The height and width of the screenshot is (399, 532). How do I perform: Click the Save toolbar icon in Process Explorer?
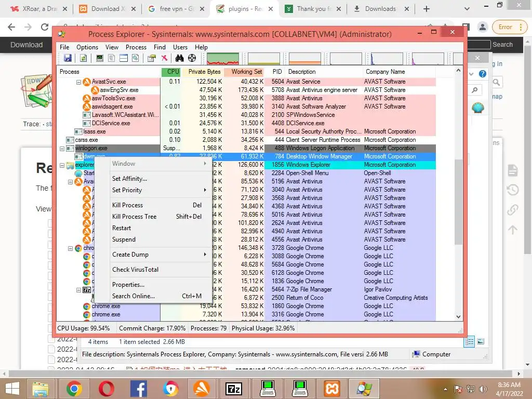(x=68, y=58)
